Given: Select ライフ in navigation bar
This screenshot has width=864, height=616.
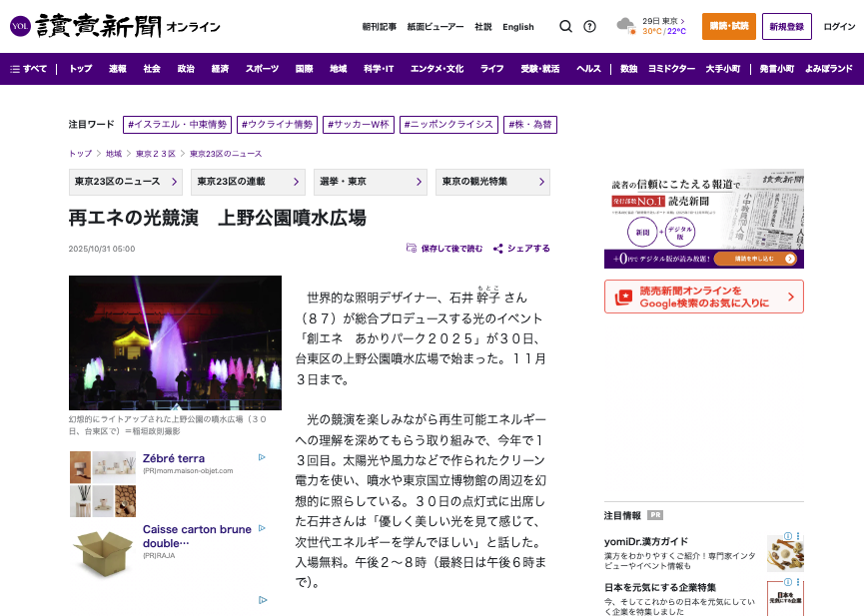Looking at the screenshot, I should coord(492,69).
